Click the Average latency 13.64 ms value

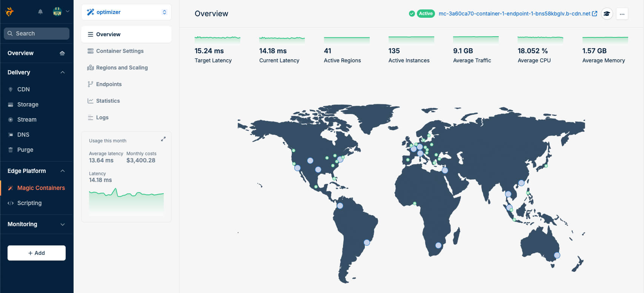[x=101, y=160]
